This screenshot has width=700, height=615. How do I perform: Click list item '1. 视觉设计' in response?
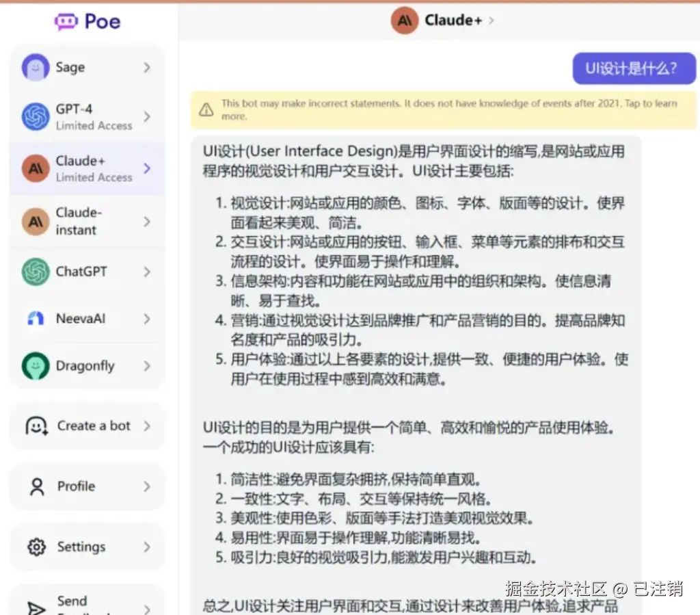click(420, 213)
